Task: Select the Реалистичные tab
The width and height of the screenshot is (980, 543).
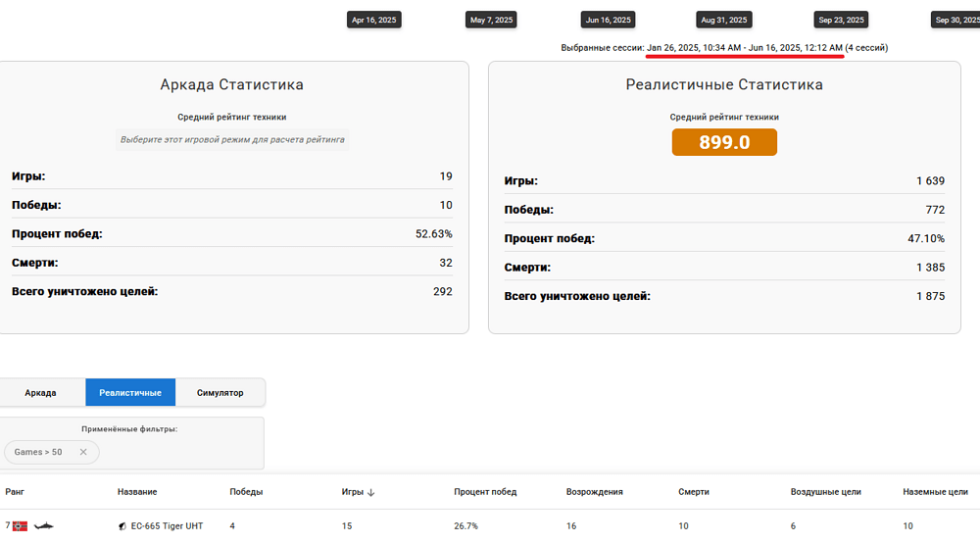Action: (x=130, y=392)
